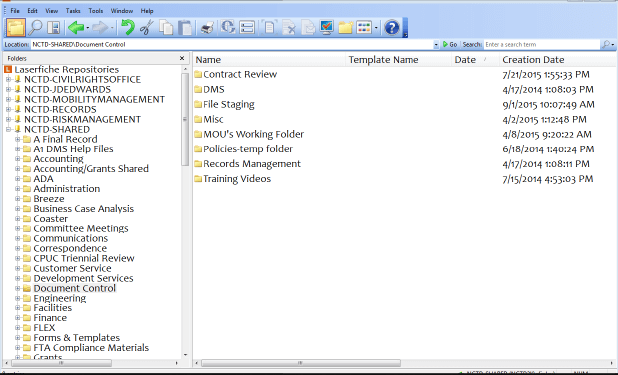
Task: Select the Training Videos folder
Action: click(x=237, y=179)
